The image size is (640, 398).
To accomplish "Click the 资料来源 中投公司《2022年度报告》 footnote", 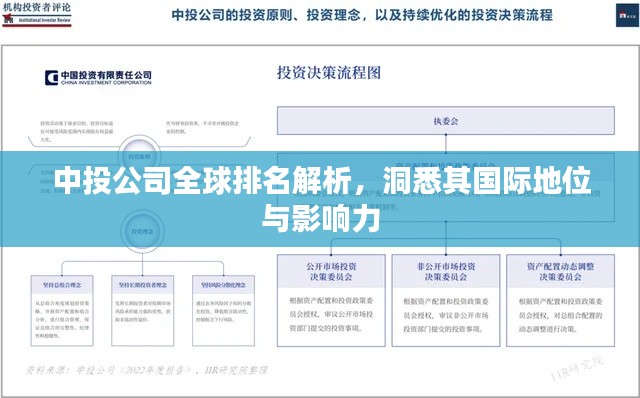I will pos(147,370).
